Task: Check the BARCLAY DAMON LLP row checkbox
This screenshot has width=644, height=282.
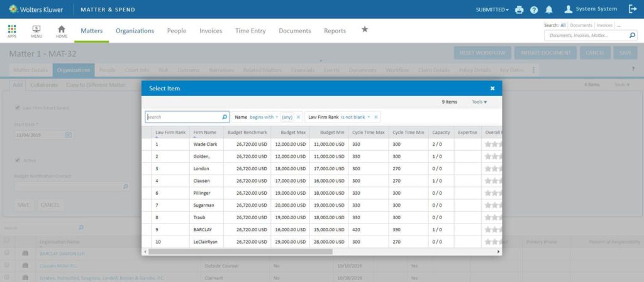Action: pyautogui.click(x=7, y=253)
